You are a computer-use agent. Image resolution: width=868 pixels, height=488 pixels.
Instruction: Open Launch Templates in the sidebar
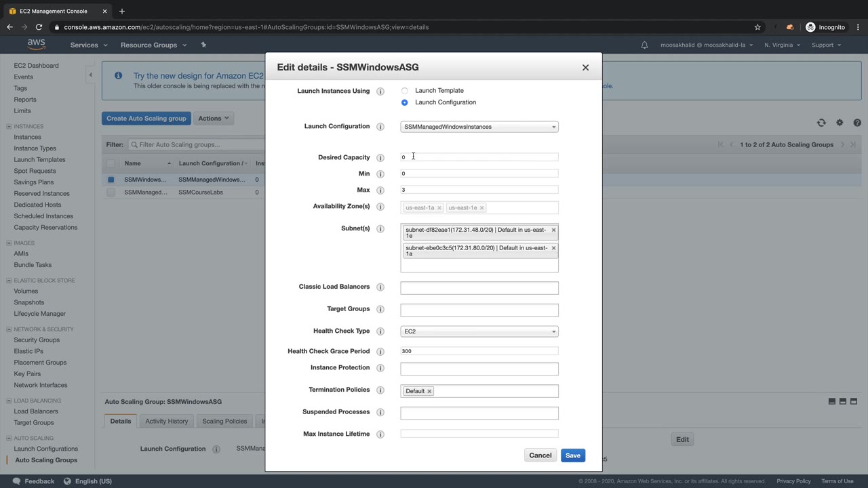point(40,160)
